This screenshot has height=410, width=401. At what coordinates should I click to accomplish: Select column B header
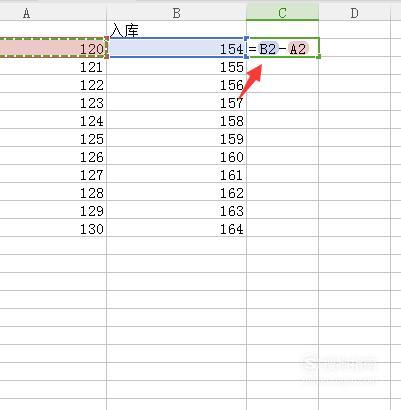point(176,13)
